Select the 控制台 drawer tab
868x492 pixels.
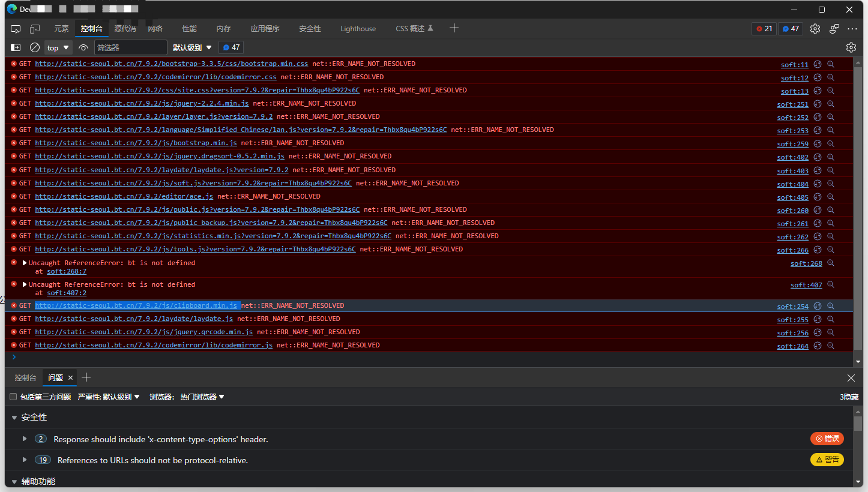point(26,378)
